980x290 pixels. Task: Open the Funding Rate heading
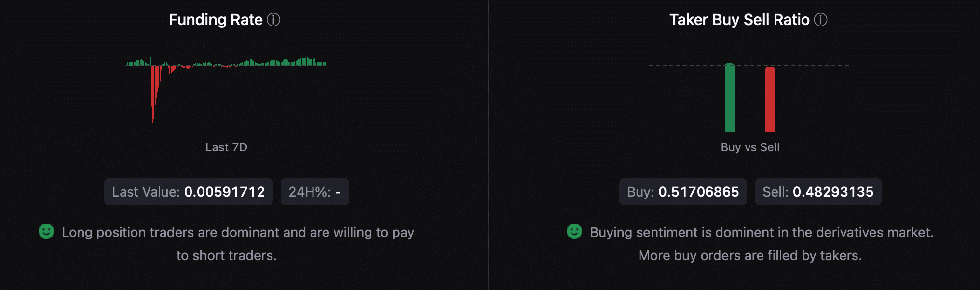(216, 20)
